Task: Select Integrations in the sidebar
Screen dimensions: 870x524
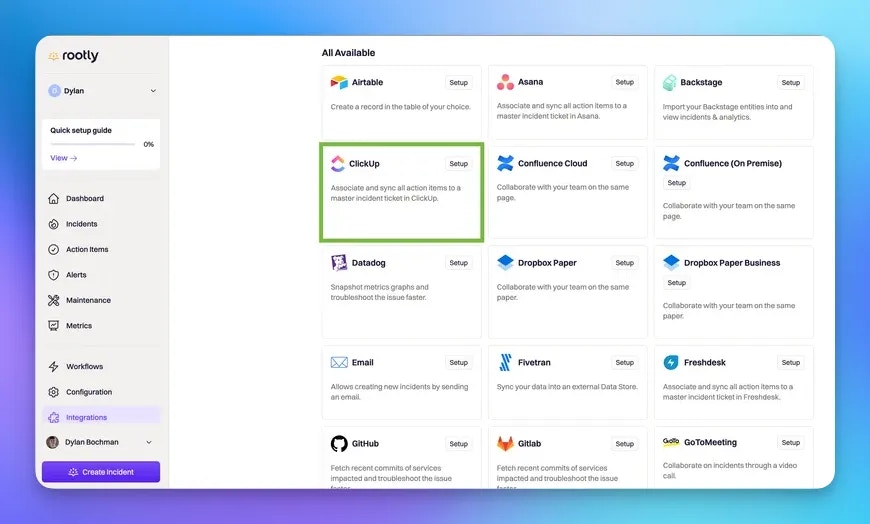Action: coord(101,417)
